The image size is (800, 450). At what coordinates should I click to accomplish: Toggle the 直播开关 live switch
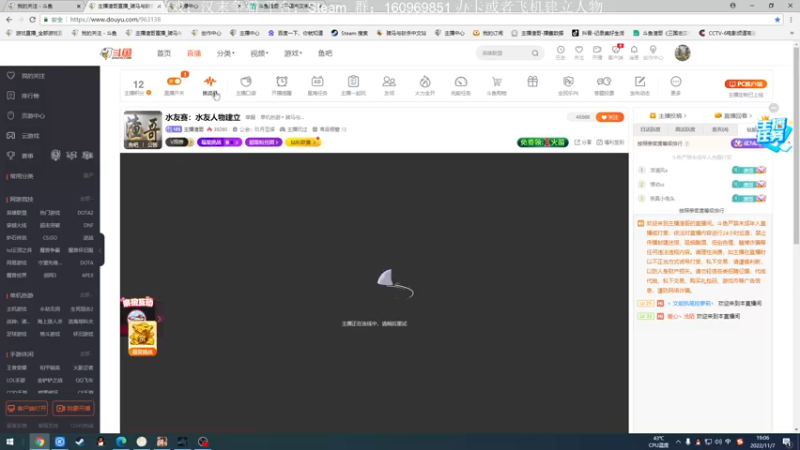point(174,81)
